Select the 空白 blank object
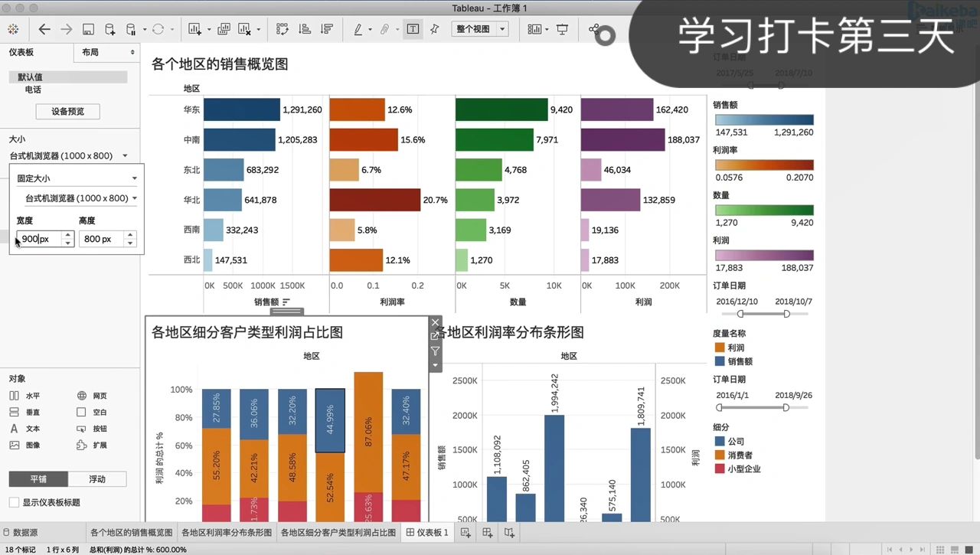 point(92,412)
